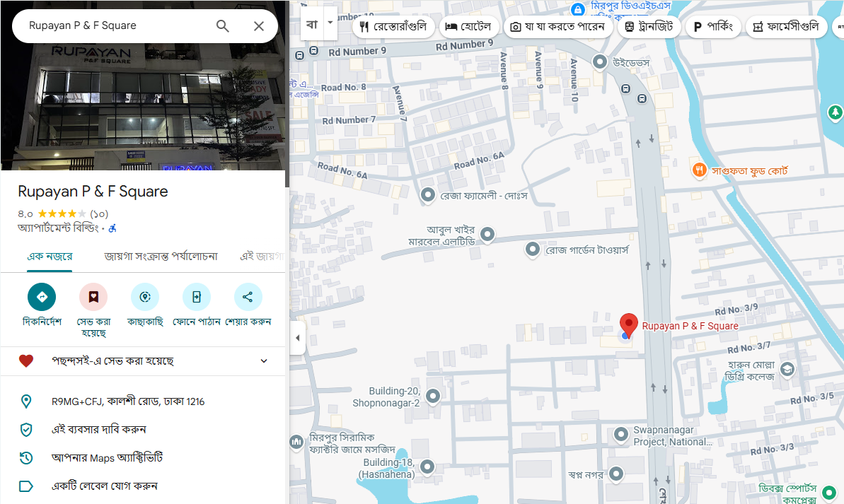
Task: Click the Directions (দিকনির্দেশ) icon
Action: click(42, 297)
